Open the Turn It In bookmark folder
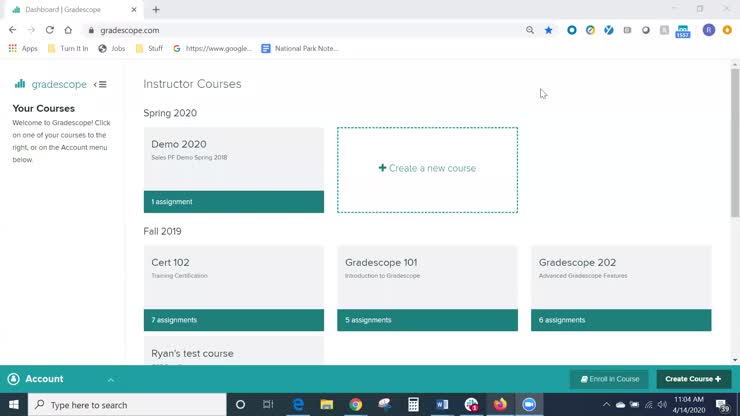The height and width of the screenshot is (416, 740). click(x=68, y=48)
